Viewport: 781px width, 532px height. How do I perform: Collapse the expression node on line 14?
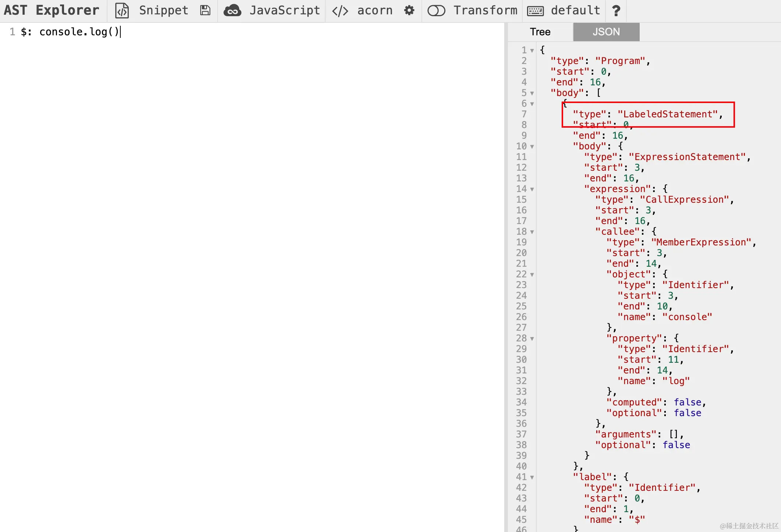(532, 189)
